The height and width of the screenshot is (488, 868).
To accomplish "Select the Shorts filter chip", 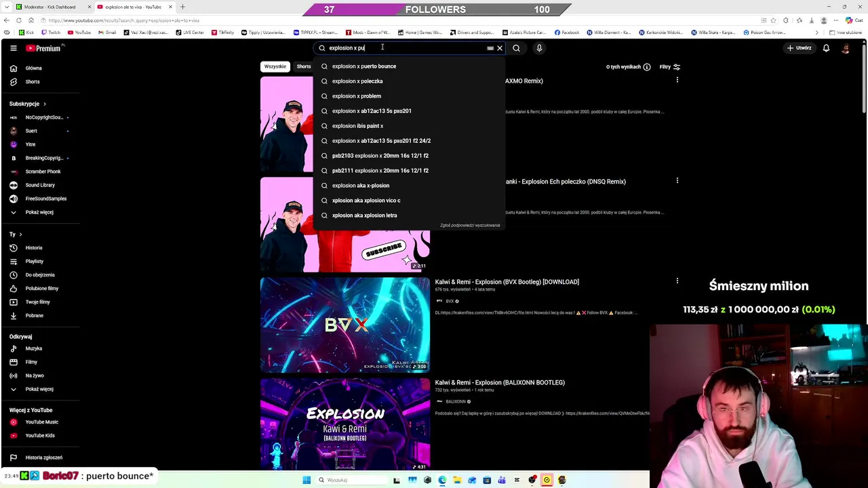I will click(303, 66).
